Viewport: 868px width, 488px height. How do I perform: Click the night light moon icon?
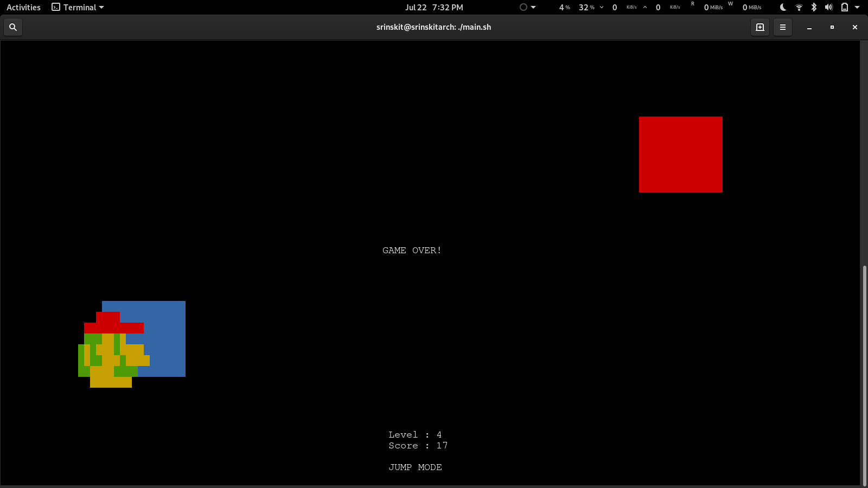(783, 7)
